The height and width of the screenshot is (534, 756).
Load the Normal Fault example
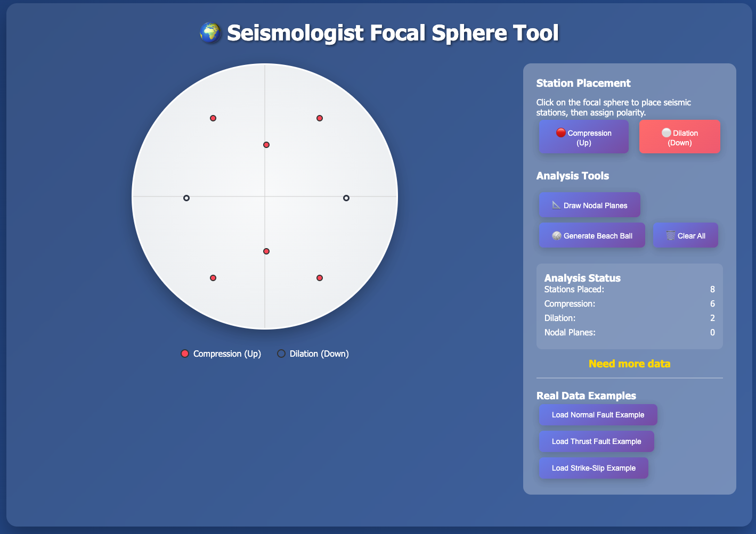point(598,415)
